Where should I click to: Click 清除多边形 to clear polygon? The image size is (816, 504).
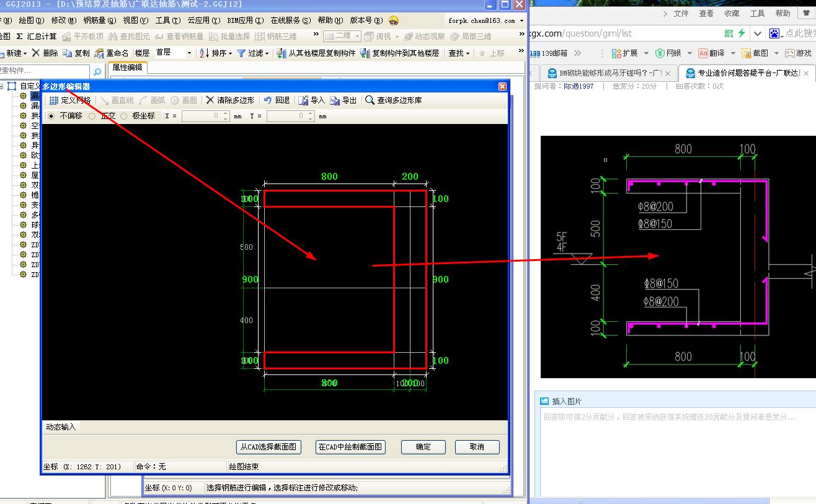pyautogui.click(x=230, y=100)
